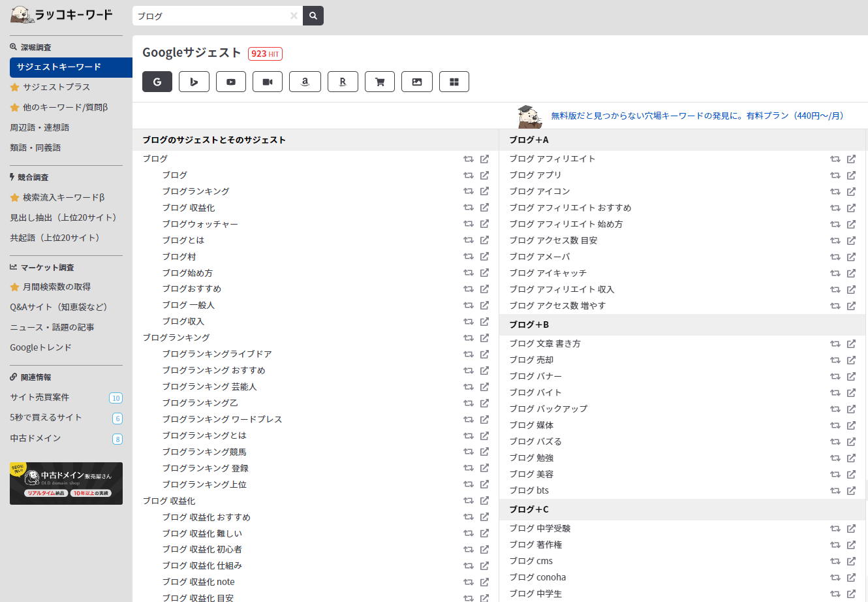Re-search icon for ブログ収入 row

point(469,322)
